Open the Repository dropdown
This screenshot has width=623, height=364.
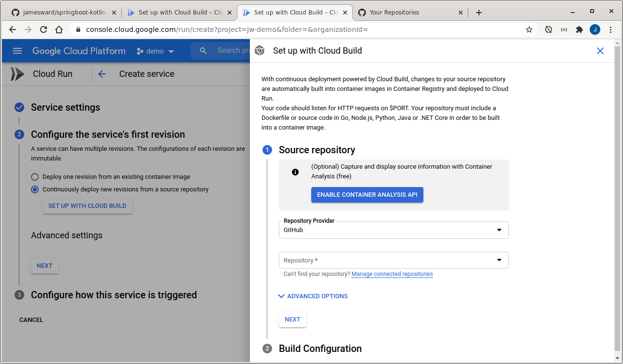click(393, 261)
